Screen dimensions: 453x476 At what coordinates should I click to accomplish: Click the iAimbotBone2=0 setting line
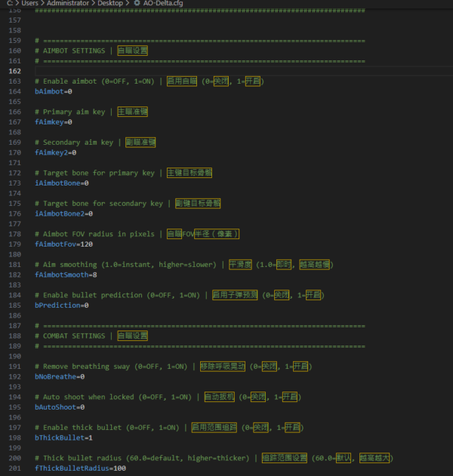pos(63,213)
